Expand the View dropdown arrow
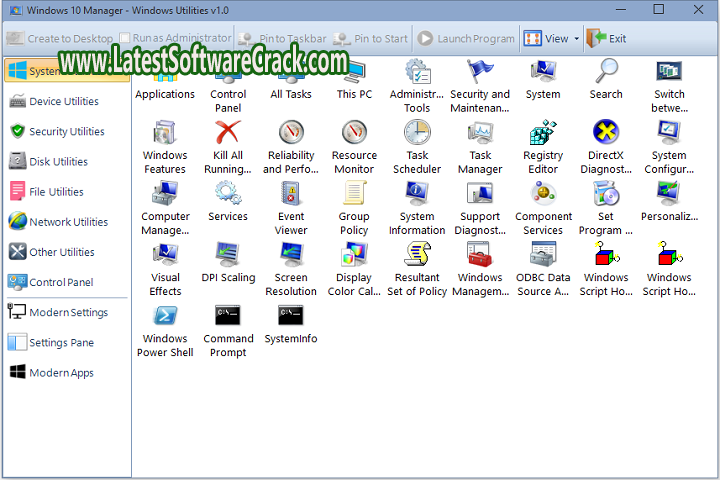 (x=576, y=39)
